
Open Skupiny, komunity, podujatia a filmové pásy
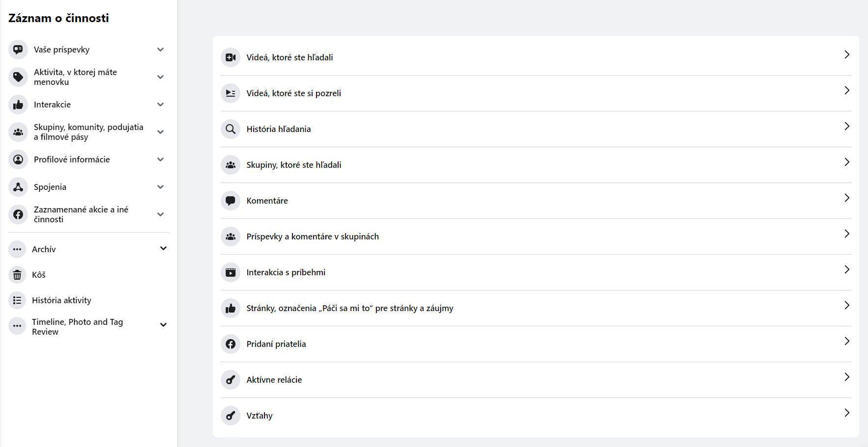click(89, 132)
